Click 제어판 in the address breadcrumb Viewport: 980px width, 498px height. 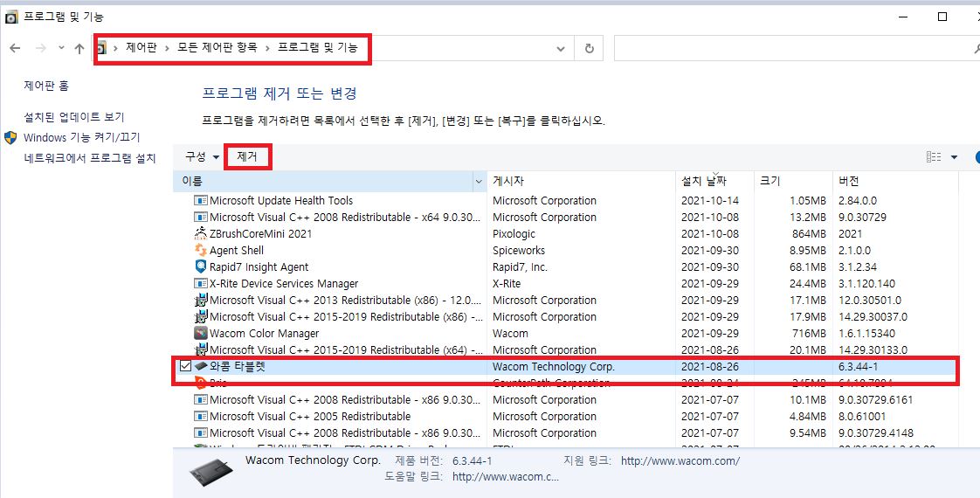[141, 47]
